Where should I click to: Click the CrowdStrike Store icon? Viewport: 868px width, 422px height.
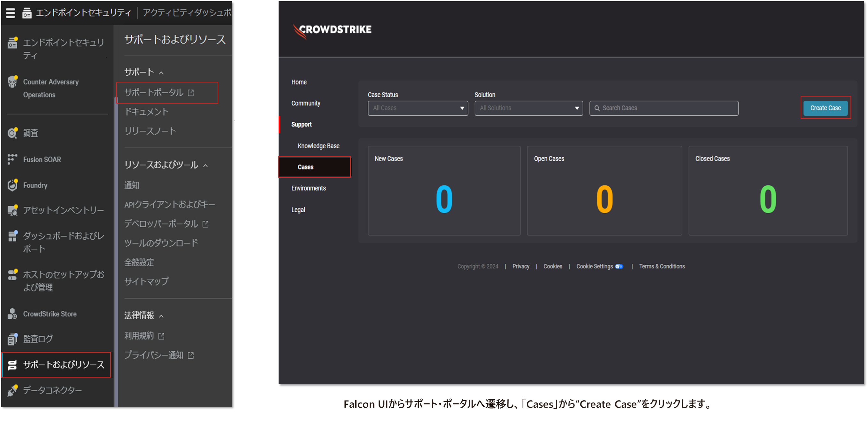coord(12,314)
